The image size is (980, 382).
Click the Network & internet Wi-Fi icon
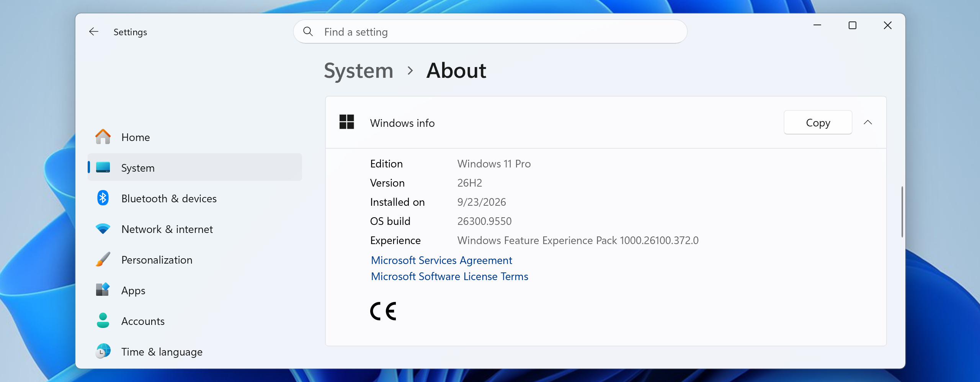pyautogui.click(x=103, y=229)
